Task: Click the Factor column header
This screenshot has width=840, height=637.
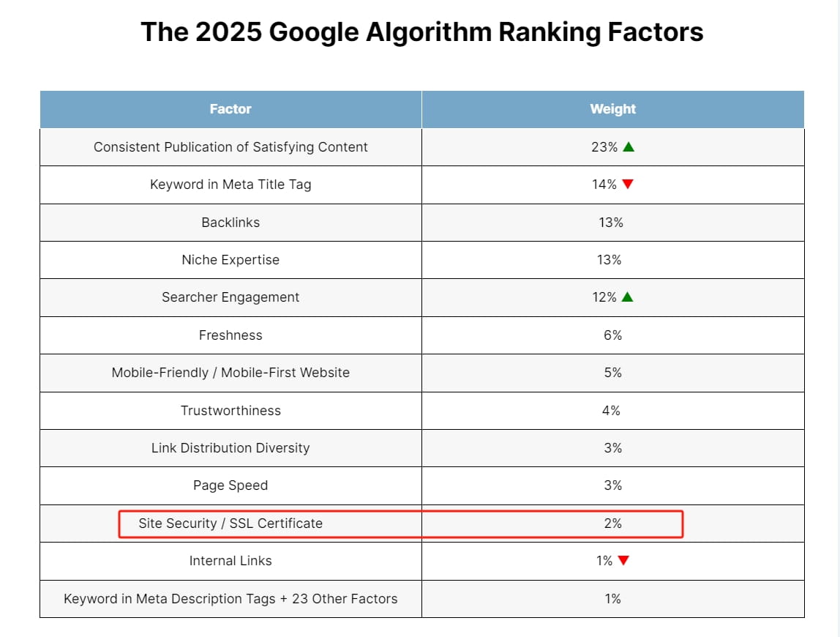Action: point(230,109)
